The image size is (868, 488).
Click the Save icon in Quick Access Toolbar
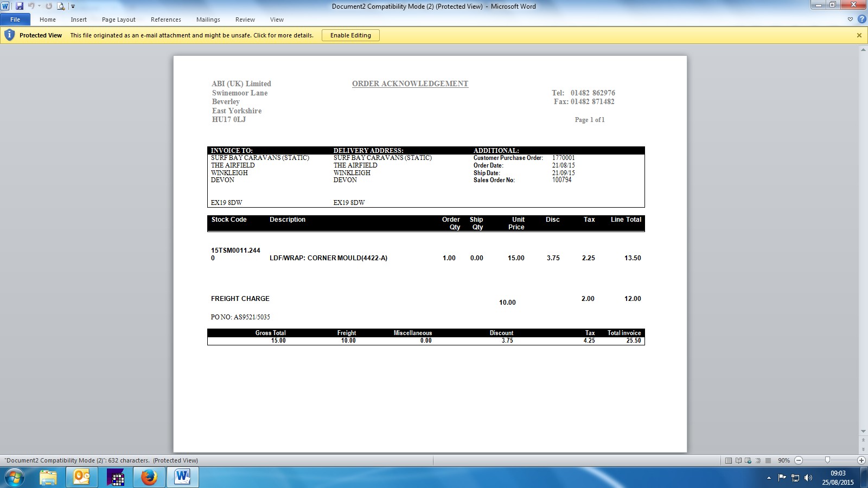click(20, 6)
